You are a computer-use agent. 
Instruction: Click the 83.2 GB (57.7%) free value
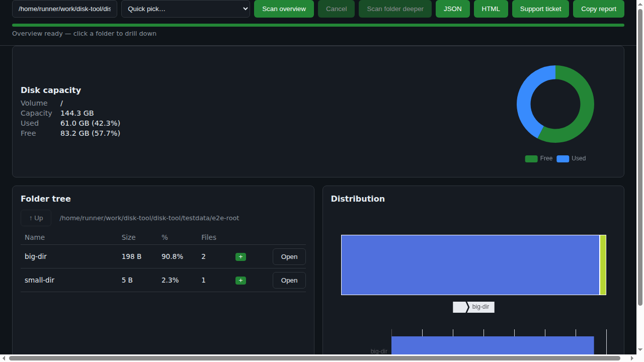click(x=90, y=133)
